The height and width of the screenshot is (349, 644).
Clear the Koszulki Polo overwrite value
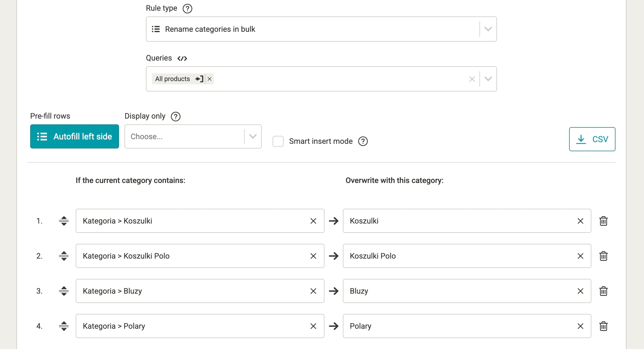pos(580,256)
